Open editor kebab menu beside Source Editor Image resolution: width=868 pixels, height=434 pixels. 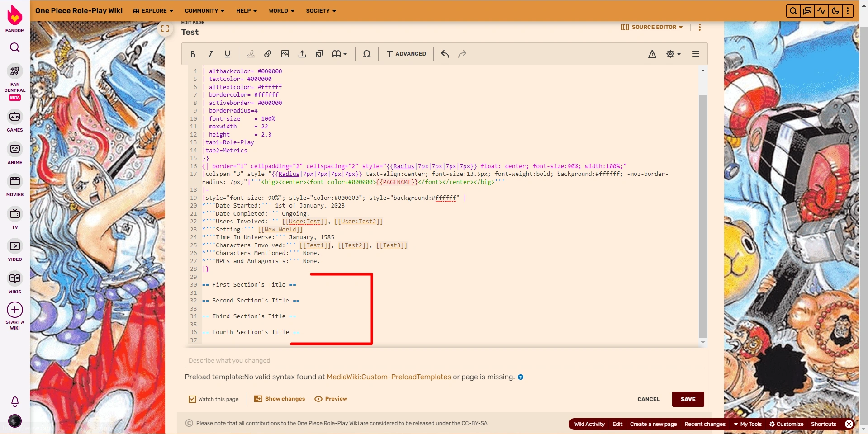[x=699, y=27]
